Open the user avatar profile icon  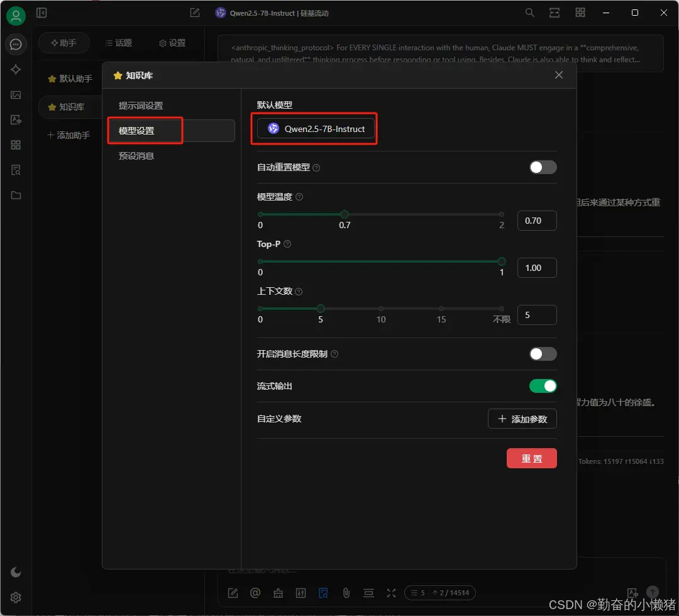16,16
